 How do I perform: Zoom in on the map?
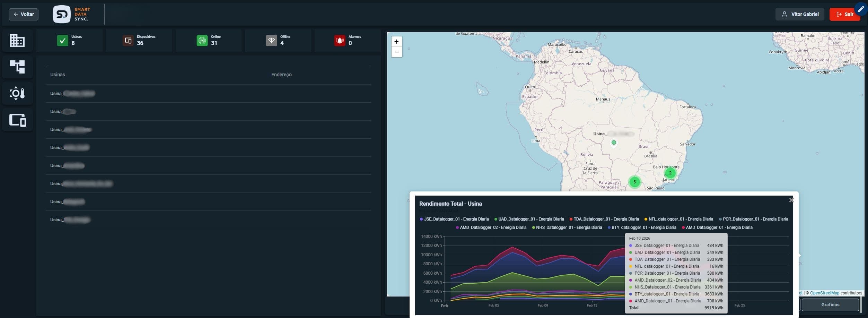tap(396, 42)
